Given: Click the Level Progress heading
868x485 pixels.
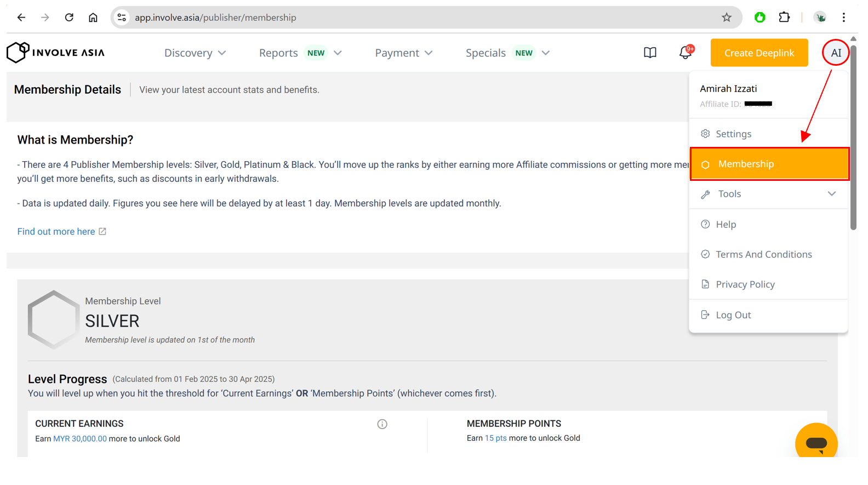Looking at the screenshot, I should tap(67, 379).
